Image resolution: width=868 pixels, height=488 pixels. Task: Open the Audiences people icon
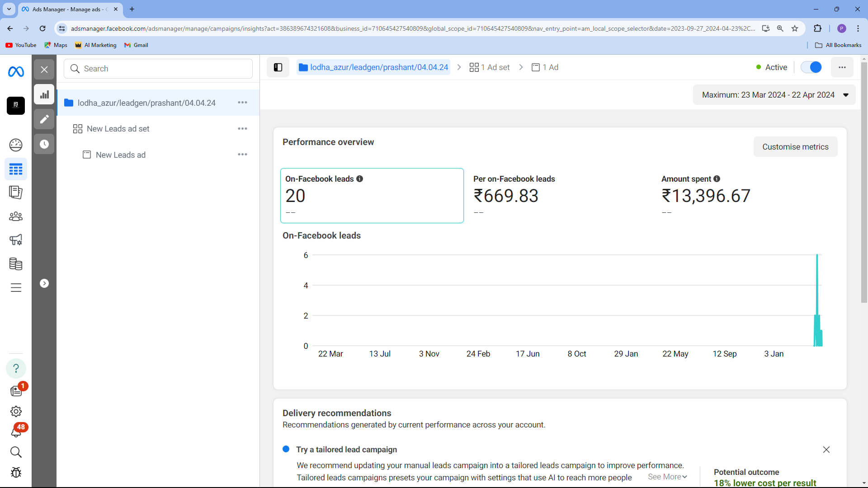coord(16,216)
